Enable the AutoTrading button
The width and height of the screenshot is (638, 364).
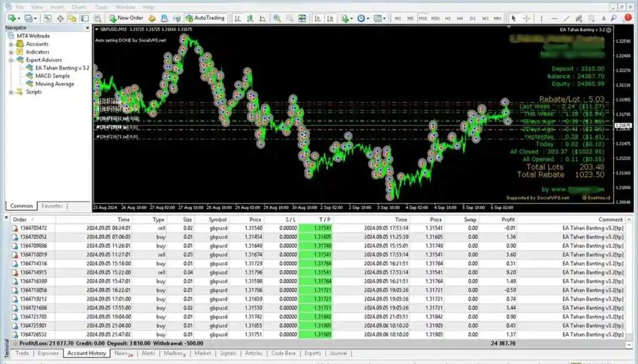(206, 18)
